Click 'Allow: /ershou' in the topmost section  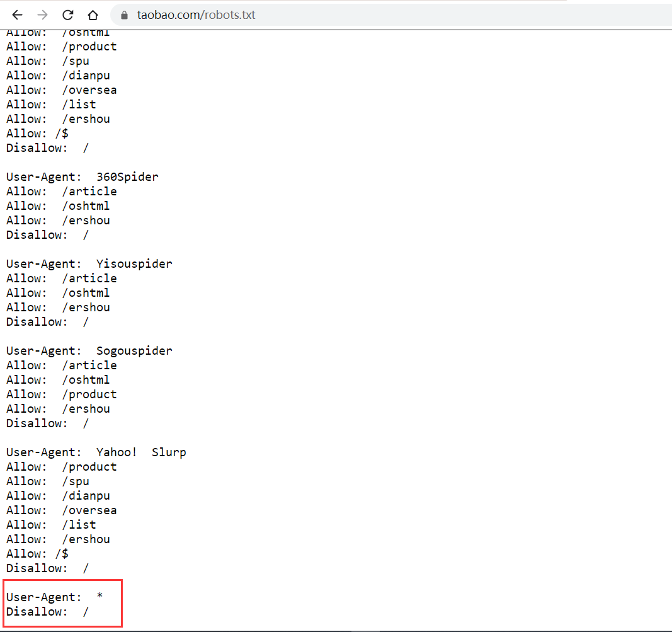(58, 118)
